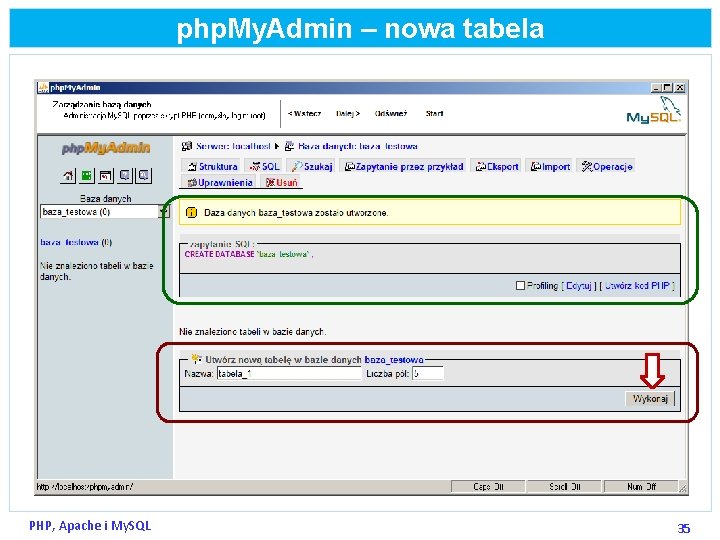This screenshot has height=540, width=720.
Task: Click baza_testowa (0) link in sidebar
Action: click(76, 242)
